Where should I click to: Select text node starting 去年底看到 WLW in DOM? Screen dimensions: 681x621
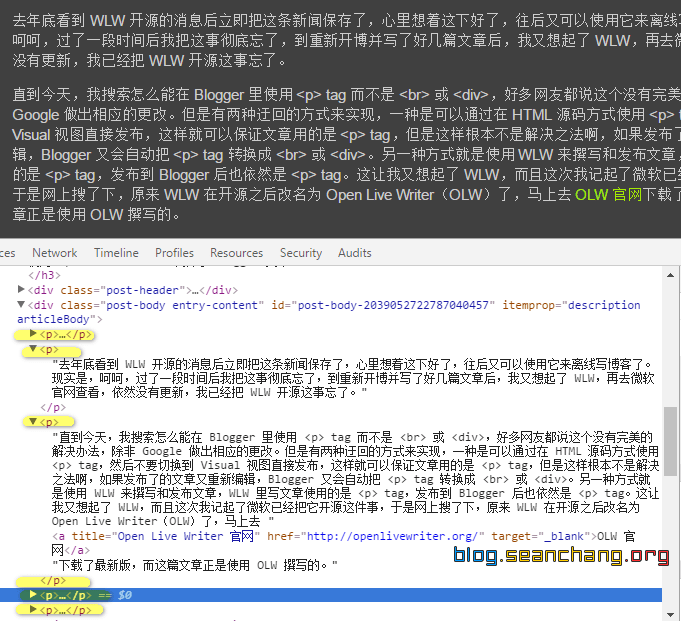[x=353, y=378]
